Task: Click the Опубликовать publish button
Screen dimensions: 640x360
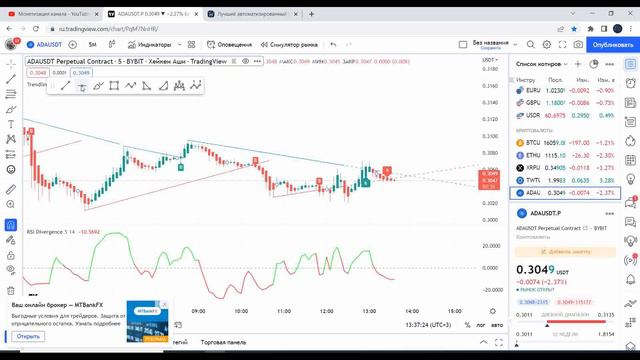Action: [x=613, y=44]
